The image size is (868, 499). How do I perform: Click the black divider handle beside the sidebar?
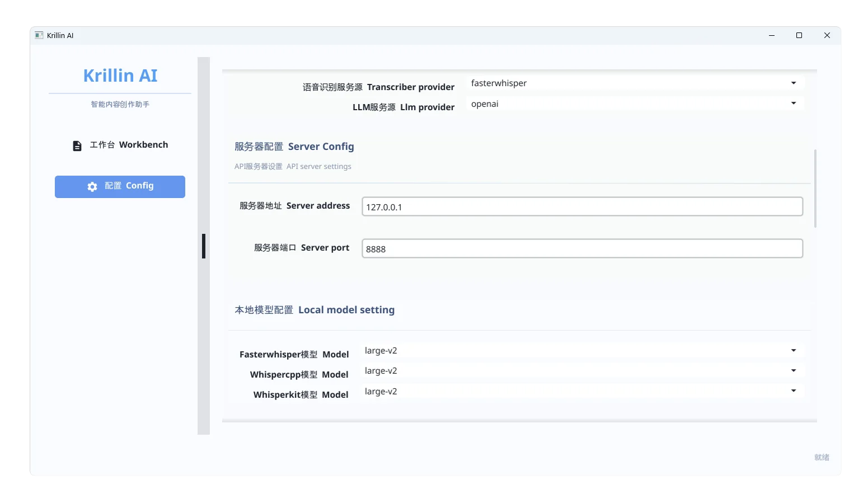(204, 246)
